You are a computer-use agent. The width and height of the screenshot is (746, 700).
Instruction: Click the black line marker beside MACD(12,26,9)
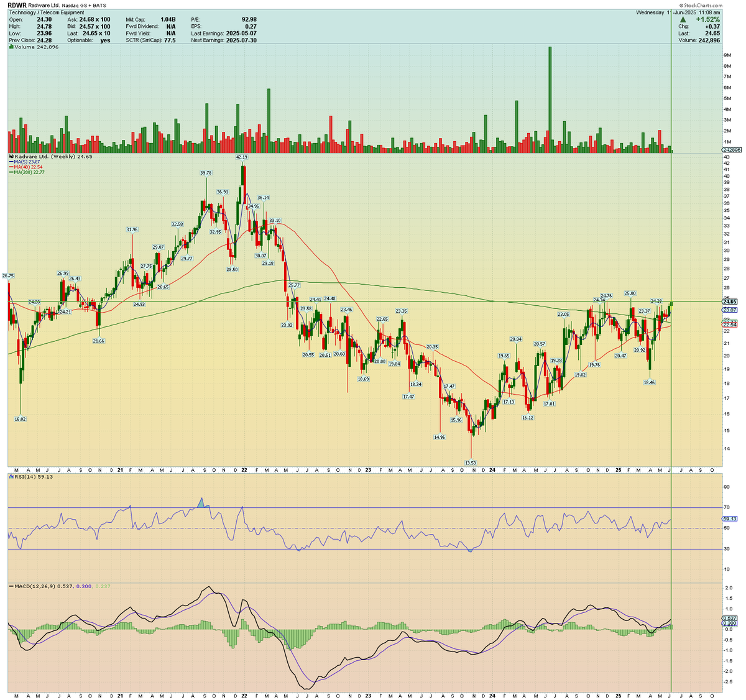coord(11,586)
